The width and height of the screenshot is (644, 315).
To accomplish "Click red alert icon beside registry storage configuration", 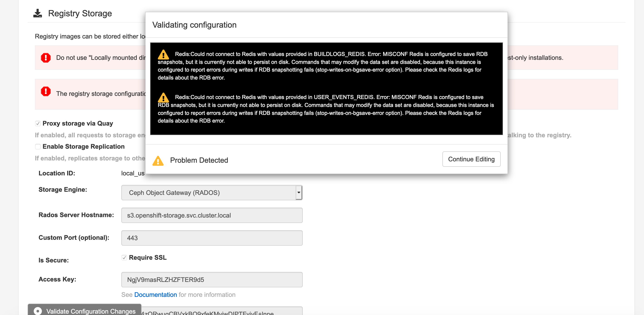I will pos(46,91).
